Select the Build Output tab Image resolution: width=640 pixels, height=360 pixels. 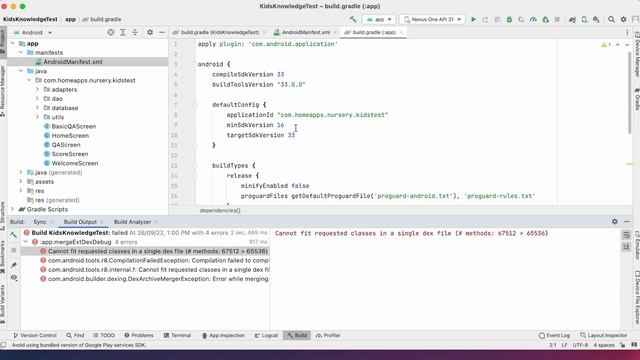pyautogui.click(x=80, y=222)
